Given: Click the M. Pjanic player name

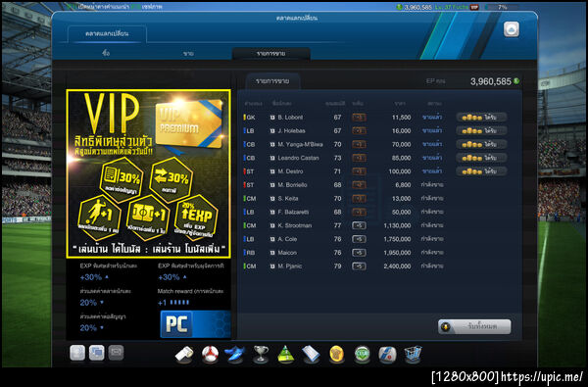Looking at the screenshot, I should click(289, 266).
